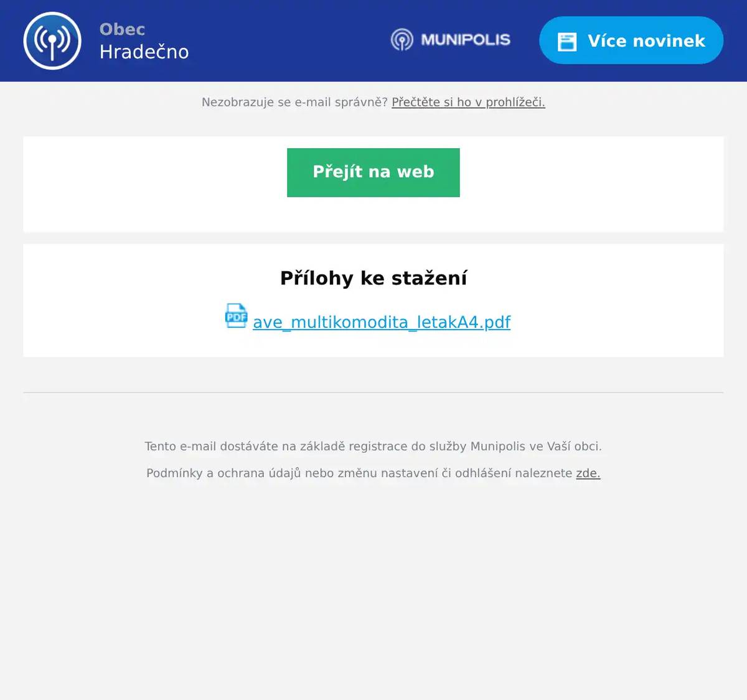Open the Více novinek button
The width and height of the screenshot is (747, 700).
pyautogui.click(x=631, y=40)
